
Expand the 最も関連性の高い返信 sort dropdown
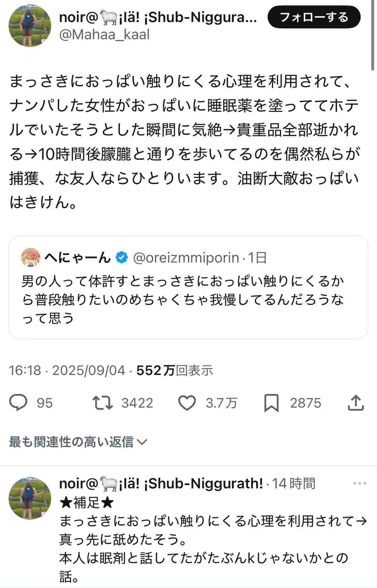[x=78, y=442]
